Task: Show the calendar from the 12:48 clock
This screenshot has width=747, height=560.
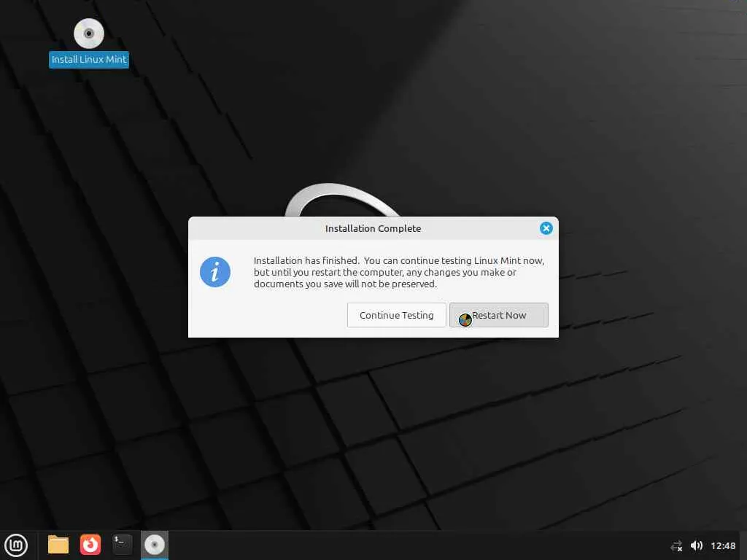Action: [x=723, y=545]
